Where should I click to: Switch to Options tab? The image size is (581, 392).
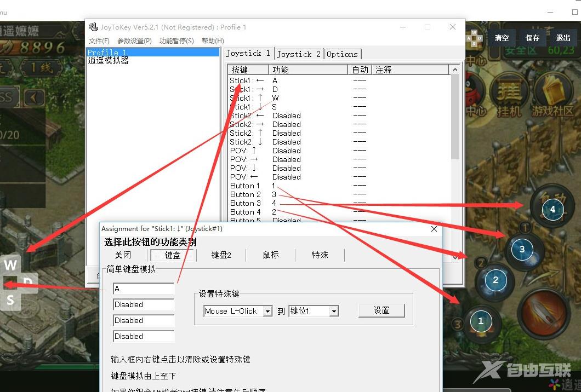pos(343,54)
